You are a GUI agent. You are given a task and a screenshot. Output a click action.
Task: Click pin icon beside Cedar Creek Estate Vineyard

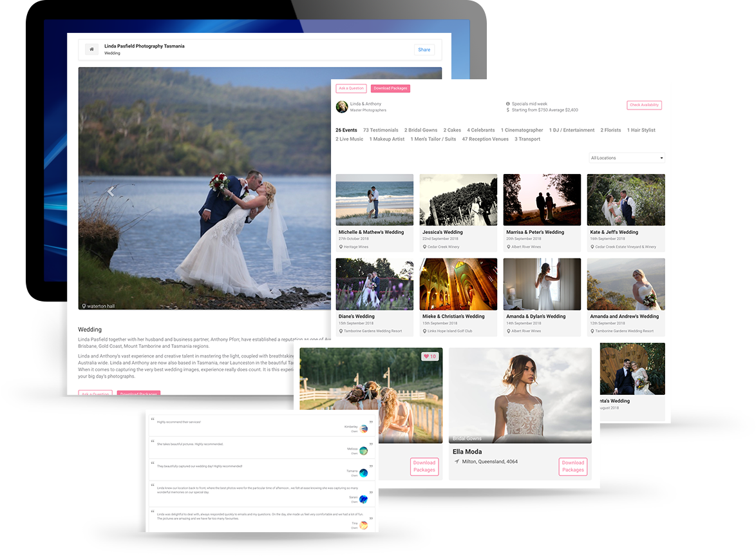(592, 247)
